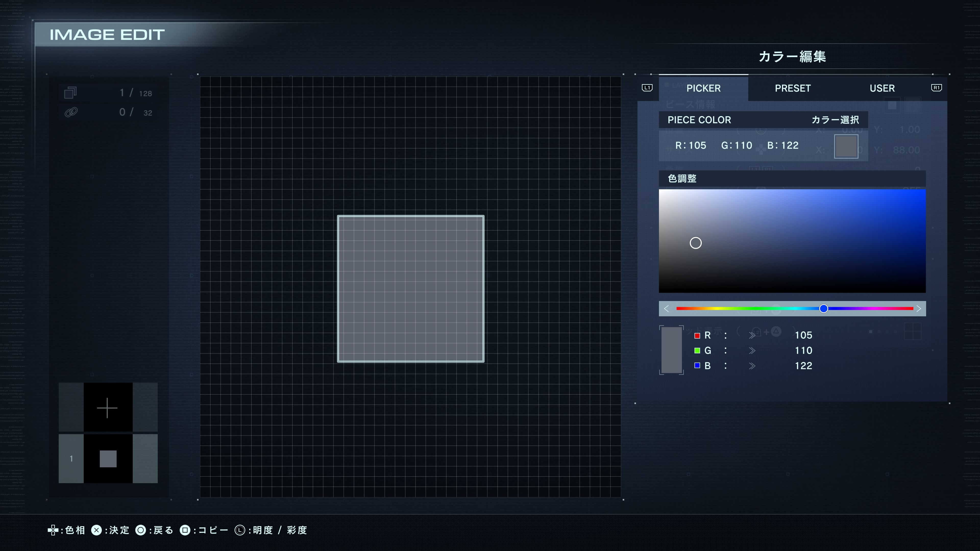Click the cross confirm button icon
The width and height of the screenshot is (980, 551).
point(97,530)
